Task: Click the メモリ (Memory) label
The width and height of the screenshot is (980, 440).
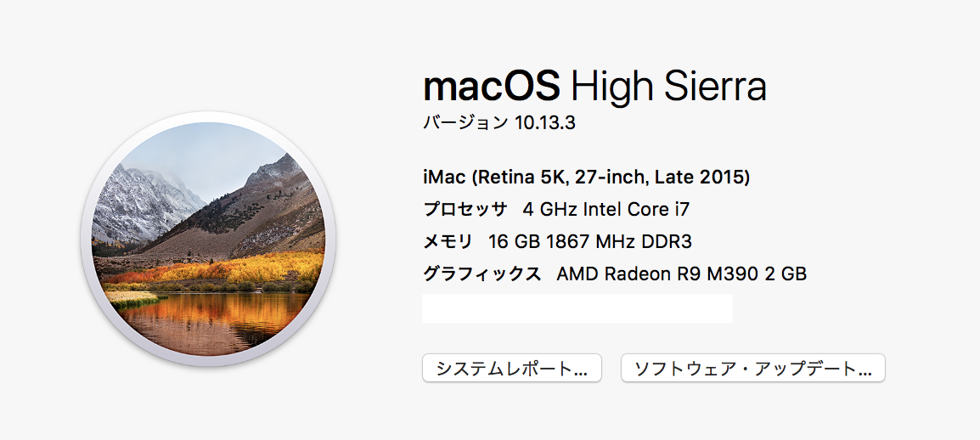Action: (x=448, y=242)
